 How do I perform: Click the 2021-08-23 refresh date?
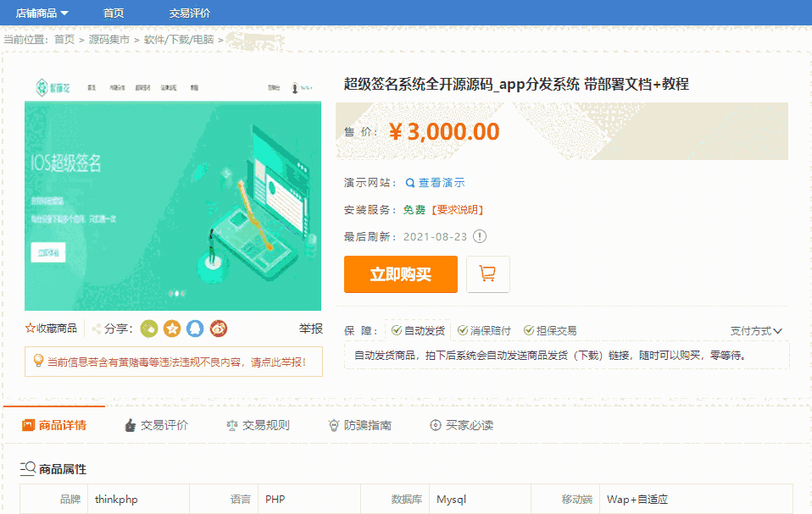pyautogui.click(x=435, y=236)
